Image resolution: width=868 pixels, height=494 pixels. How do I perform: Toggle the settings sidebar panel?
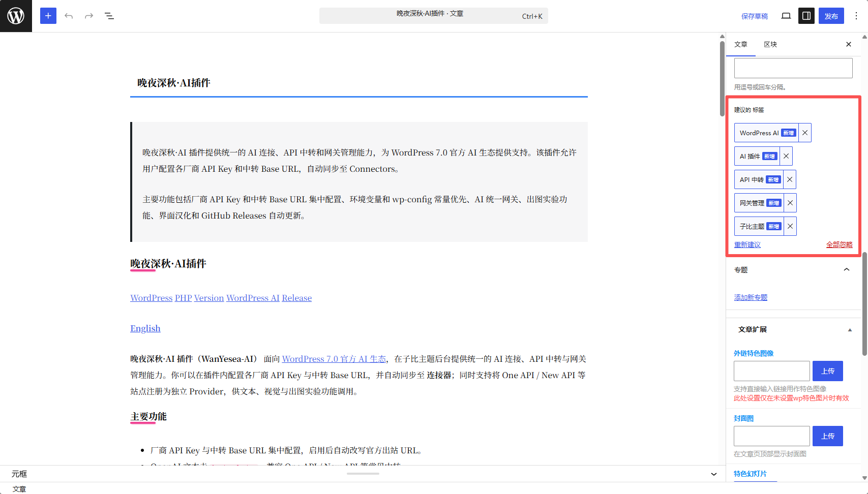[x=806, y=16]
